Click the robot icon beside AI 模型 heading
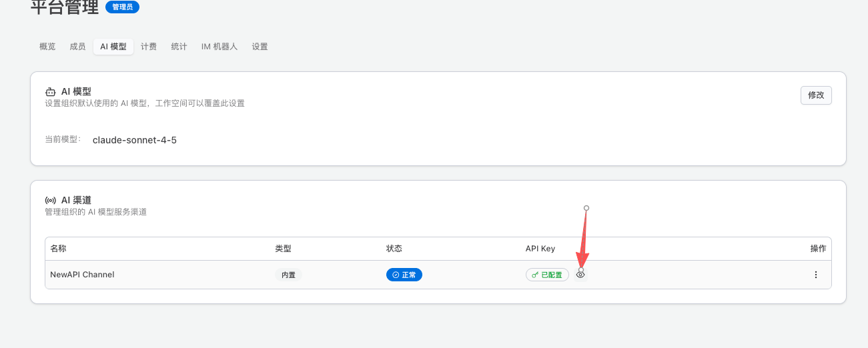 pos(50,92)
